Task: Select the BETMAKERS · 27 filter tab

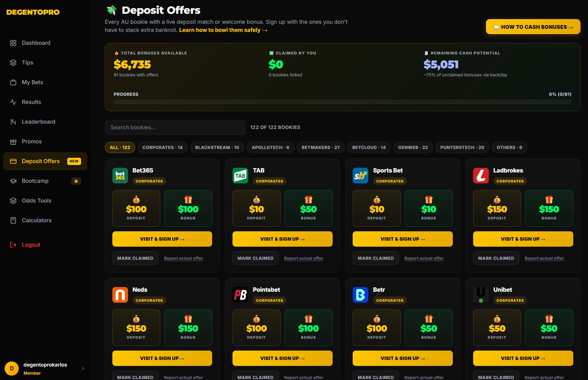Action: 320,147
